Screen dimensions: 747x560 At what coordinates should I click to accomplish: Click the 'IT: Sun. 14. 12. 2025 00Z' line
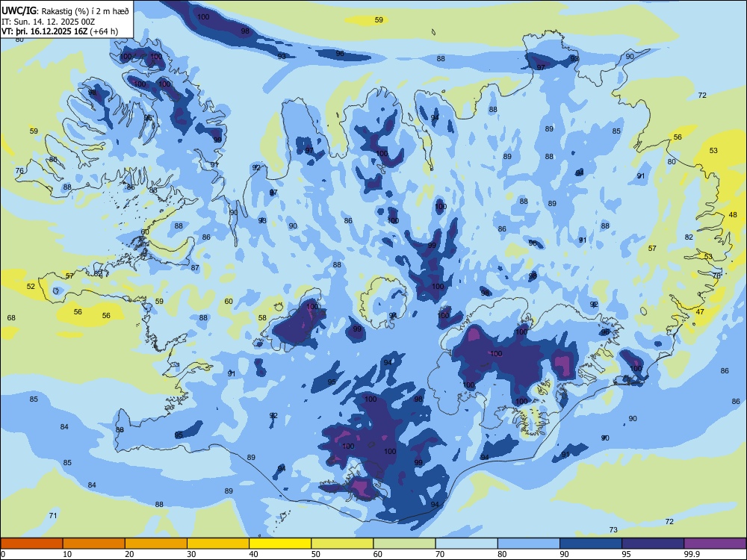48,22
